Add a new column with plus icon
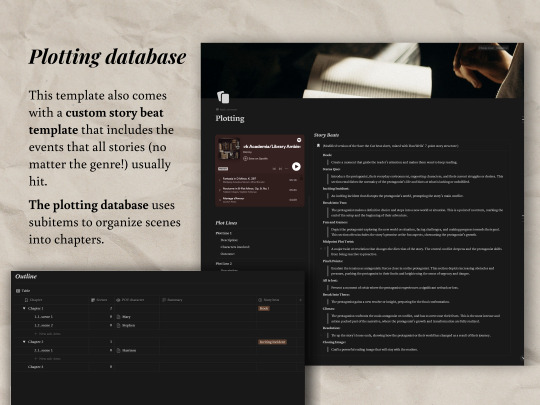 tap(300, 300)
